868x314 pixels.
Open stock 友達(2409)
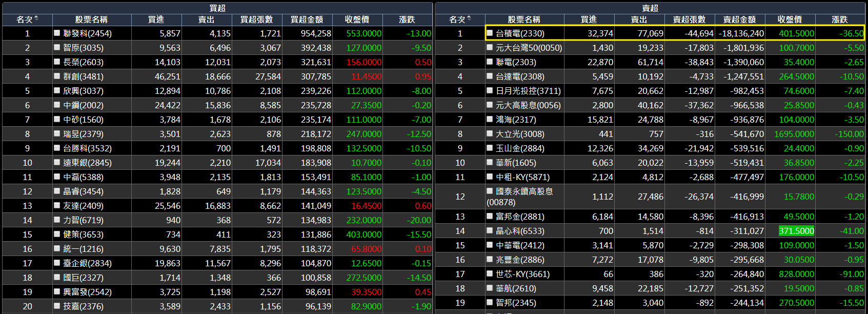click(x=83, y=206)
